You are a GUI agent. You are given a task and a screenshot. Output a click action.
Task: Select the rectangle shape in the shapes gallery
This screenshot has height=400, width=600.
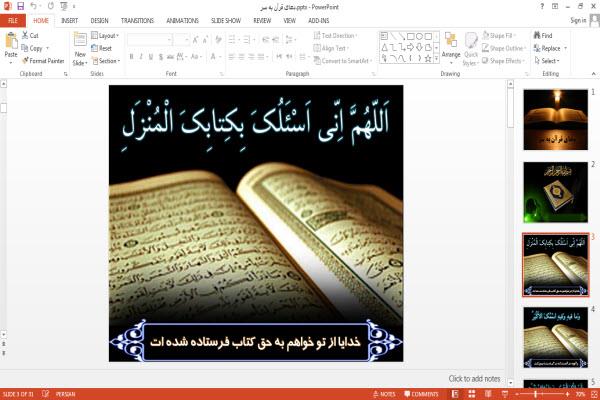411,36
